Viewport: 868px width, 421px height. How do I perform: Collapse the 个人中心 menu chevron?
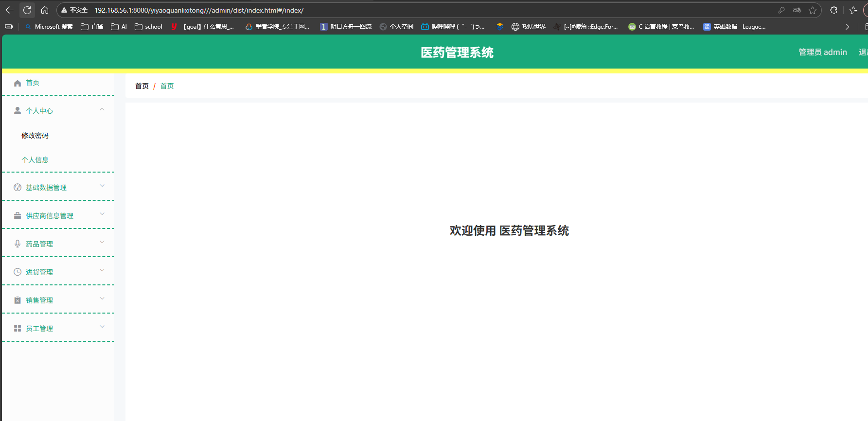(102, 109)
